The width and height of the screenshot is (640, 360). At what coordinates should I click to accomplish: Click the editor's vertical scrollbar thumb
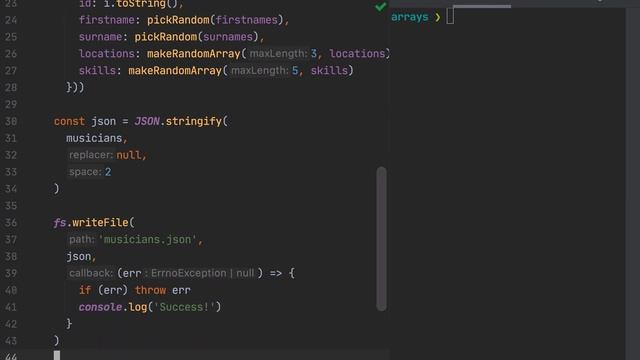point(381,239)
